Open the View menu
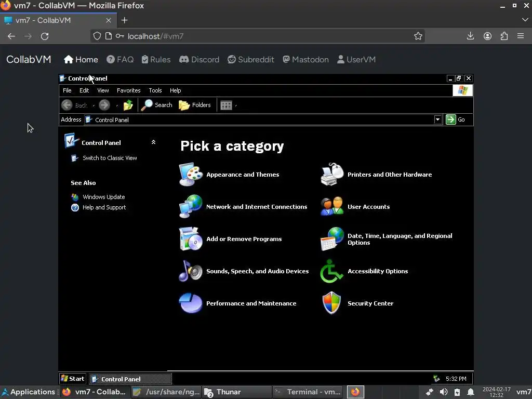 point(103,90)
